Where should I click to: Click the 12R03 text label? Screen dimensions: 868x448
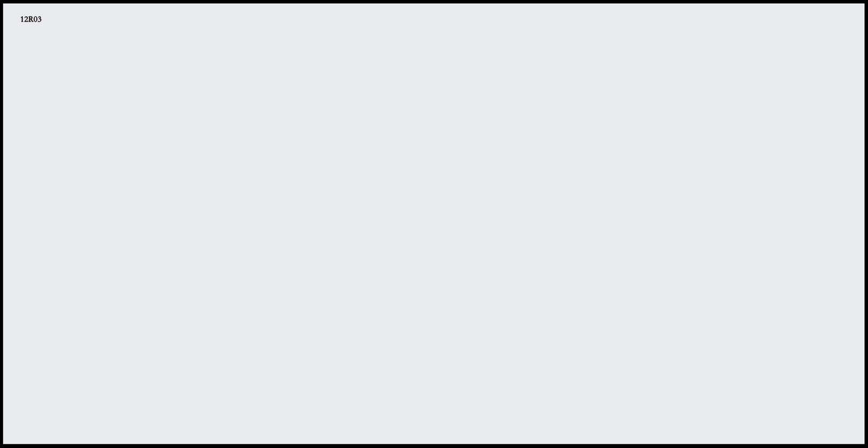(31, 20)
